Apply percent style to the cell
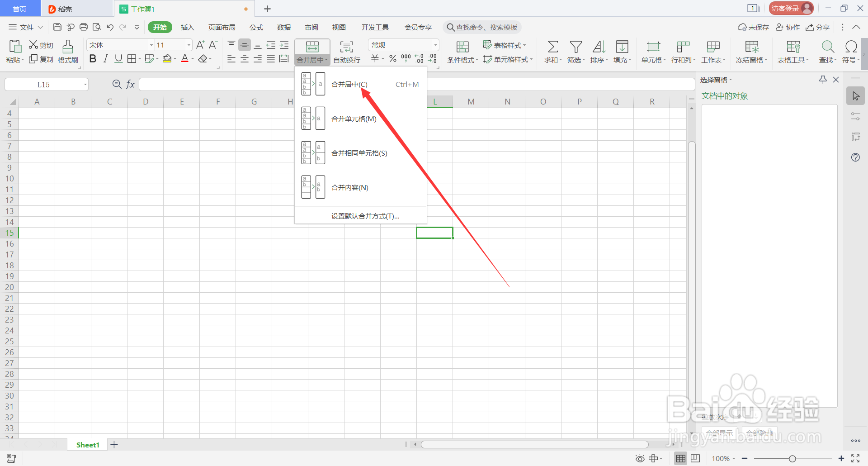Viewport: 868px width, 466px height. [392, 58]
